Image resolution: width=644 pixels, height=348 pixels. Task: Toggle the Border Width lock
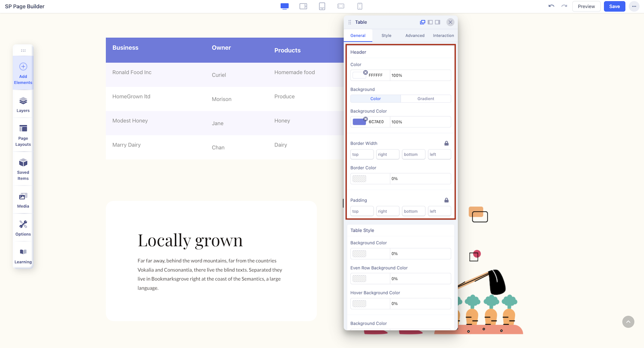pos(447,143)
